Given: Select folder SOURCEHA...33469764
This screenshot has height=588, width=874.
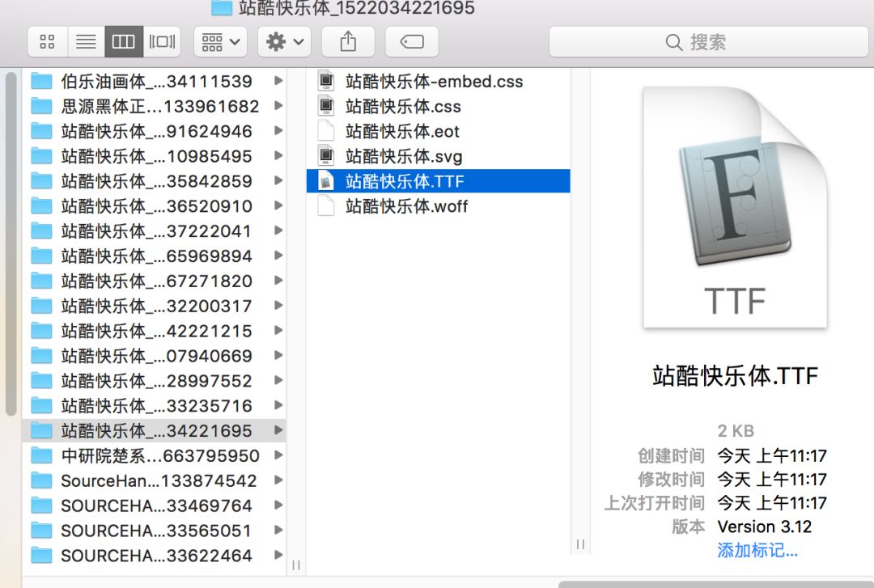Looking at the screenshot, I should click(155, 506).
